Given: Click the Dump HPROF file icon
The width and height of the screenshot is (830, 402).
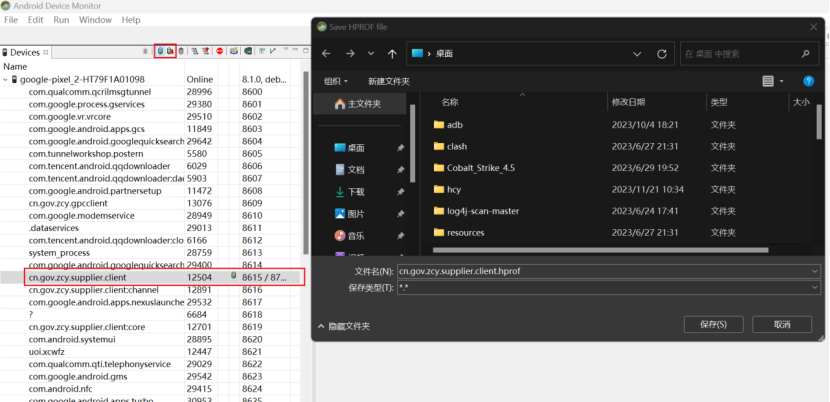Looking at the screenshot, I should (171, 51).
